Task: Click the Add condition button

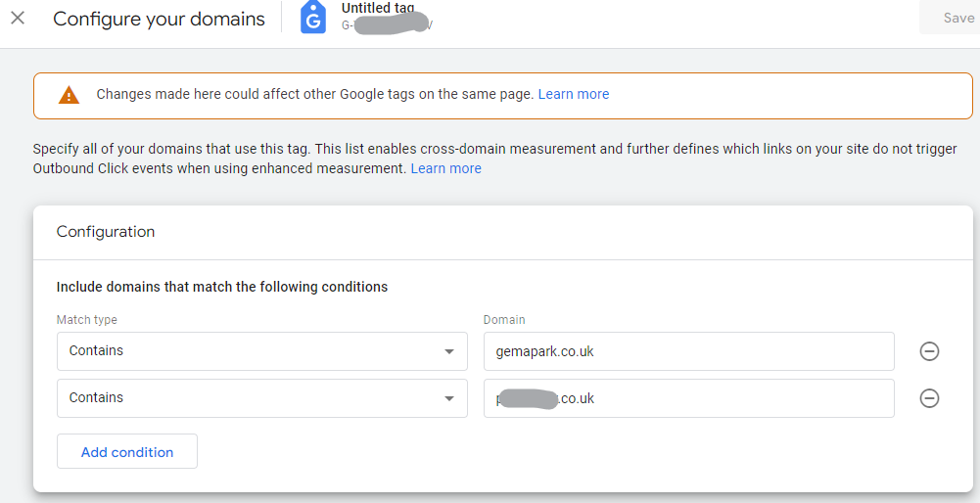Action: point(127,452)
